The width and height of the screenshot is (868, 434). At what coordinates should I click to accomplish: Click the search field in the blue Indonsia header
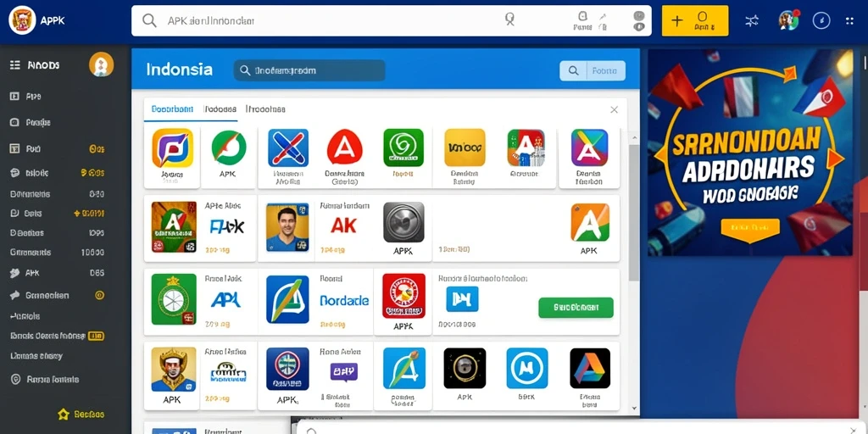pyautogui.click(x=309, y=71)
